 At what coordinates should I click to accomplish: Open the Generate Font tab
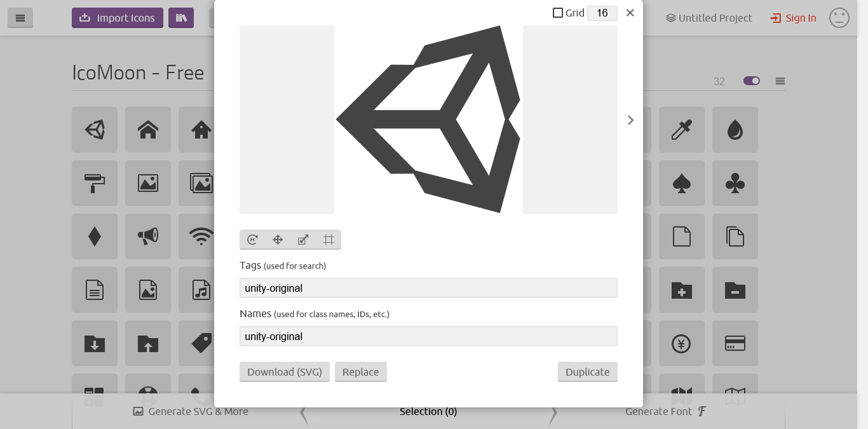pyautogui.click(x=666, y=411)
